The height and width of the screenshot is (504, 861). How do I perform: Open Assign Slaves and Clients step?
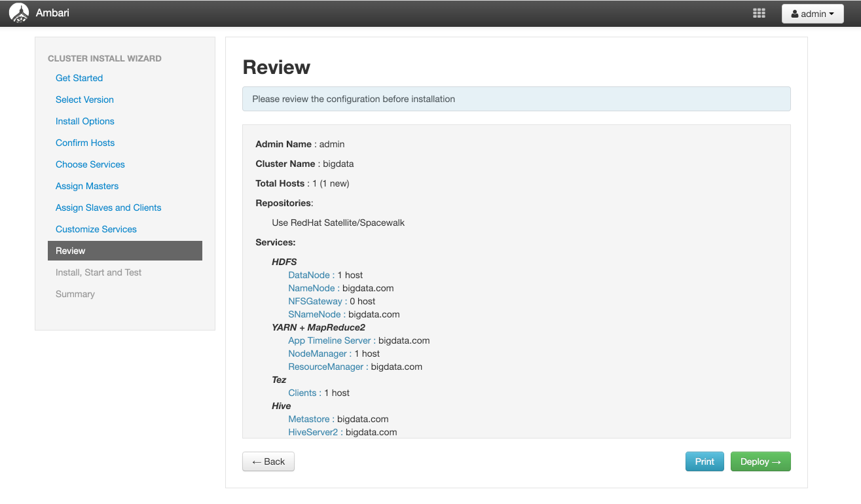click(x=108, y=207)
